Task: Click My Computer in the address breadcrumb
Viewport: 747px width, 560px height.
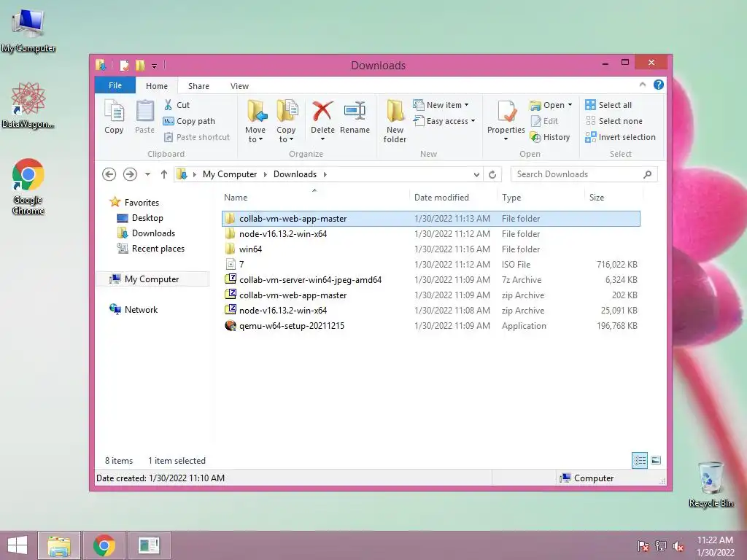Action: pos(230,174)
